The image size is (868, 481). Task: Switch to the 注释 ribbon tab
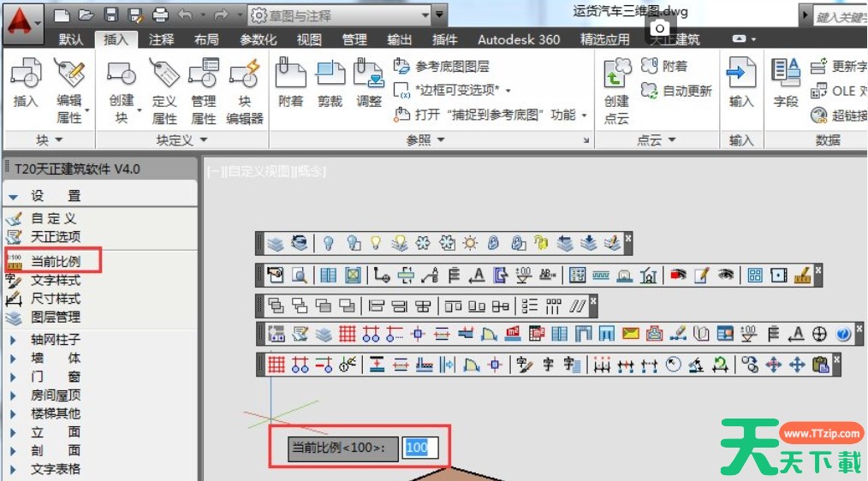tap(161, 39)
